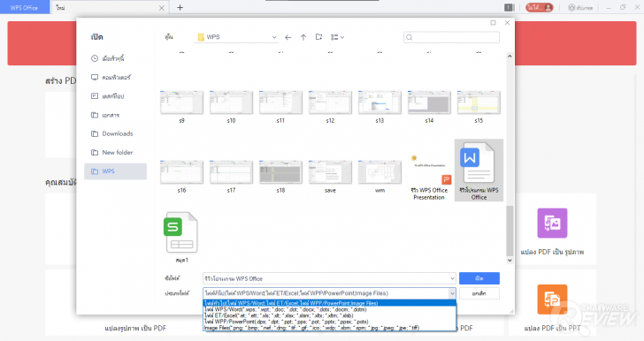
Task: Click the purple PDF to image converter icon
Action: coord(552,224)
